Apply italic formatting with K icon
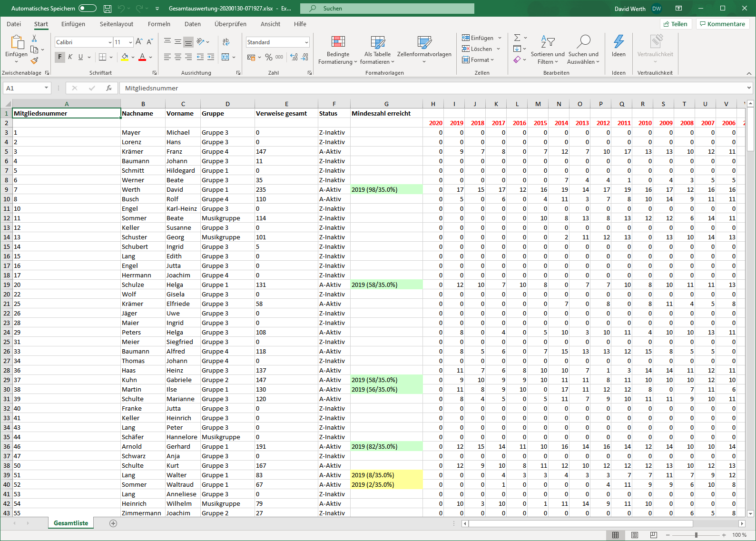This screenshot has height=541, width=756. click(70, 57)
